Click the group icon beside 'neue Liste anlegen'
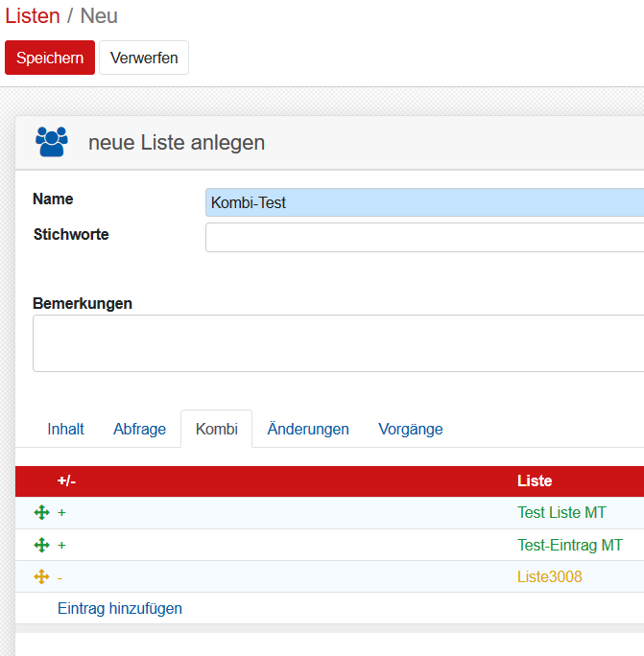 pyautogui.click(x=51, y=142)
